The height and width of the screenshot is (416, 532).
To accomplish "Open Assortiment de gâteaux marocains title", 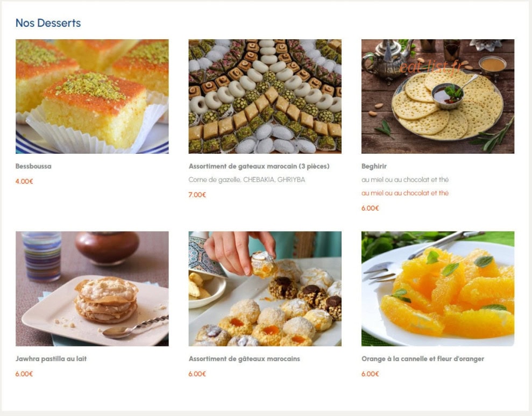I will pyautogui.click(x=244, y=358).
